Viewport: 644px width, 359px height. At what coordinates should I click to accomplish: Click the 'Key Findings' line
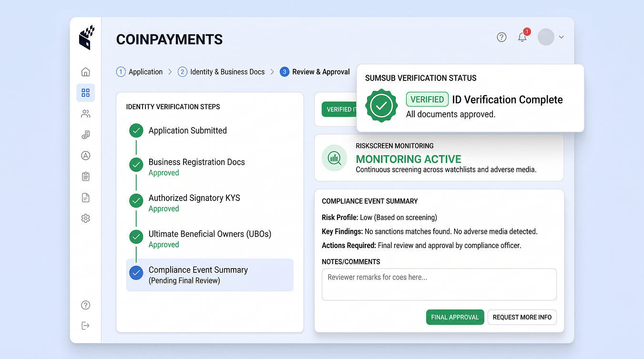click(x=429, y=231)
